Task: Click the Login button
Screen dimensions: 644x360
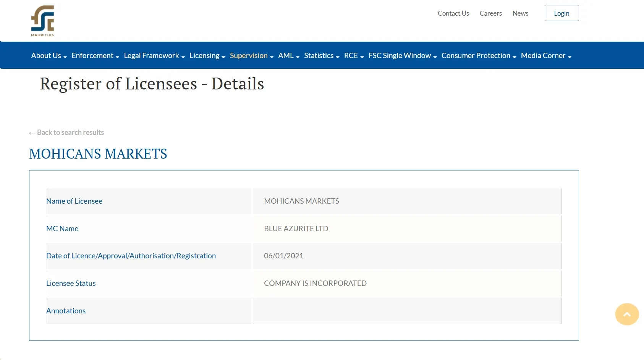Action: 561,13
